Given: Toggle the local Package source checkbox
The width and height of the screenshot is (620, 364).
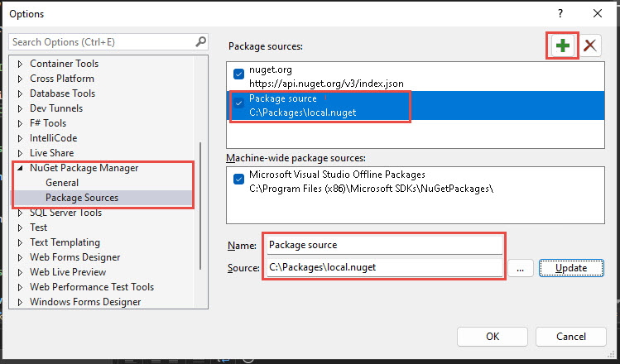Looking at the screenshot, I should click(239, 103).
